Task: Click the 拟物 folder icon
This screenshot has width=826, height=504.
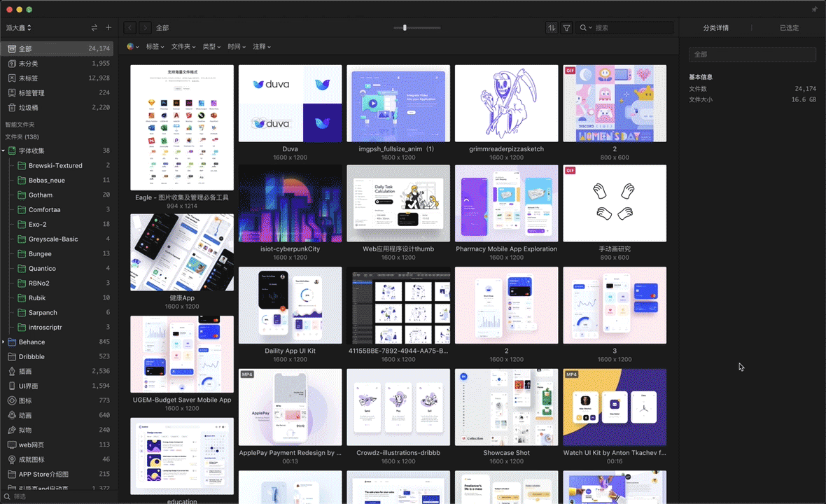Action: pyautogui.click(x=12, y=430)
